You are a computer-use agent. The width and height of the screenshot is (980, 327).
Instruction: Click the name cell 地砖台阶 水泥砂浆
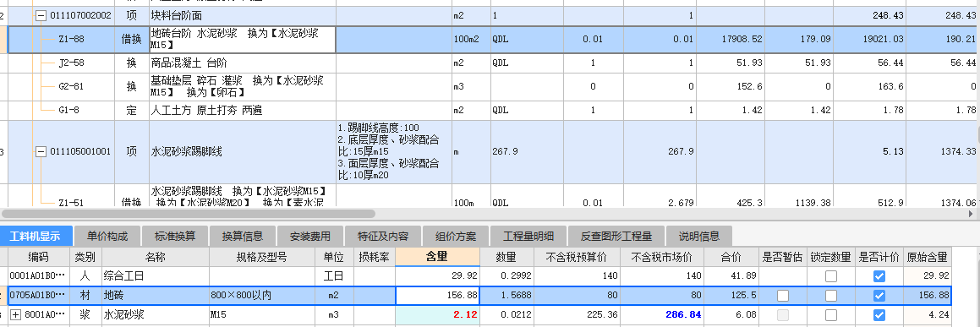point(243,40)
